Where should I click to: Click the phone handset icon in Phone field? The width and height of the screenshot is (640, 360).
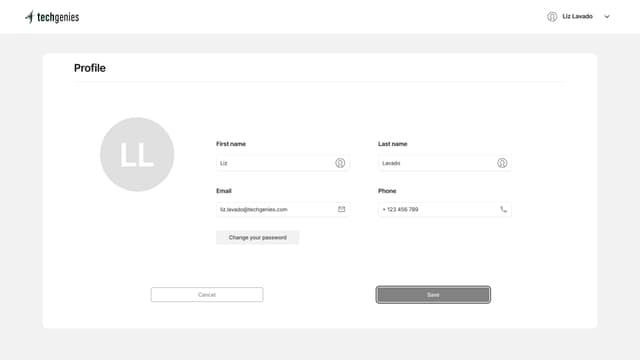[503, 209]
